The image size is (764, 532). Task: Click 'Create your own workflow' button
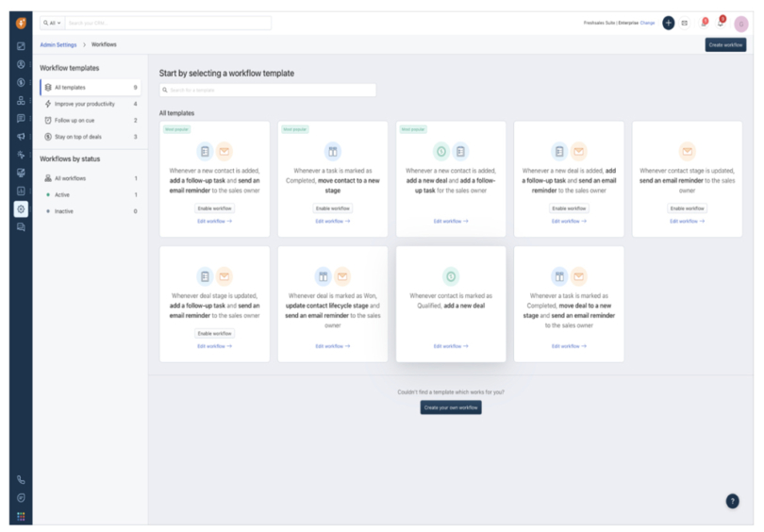pos(451,407)
